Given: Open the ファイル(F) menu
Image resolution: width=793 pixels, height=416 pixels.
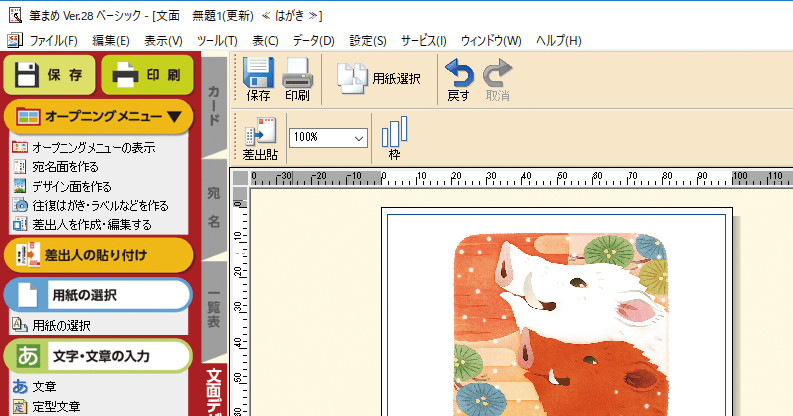Looking at the screenshot, I should pos(53,40).
